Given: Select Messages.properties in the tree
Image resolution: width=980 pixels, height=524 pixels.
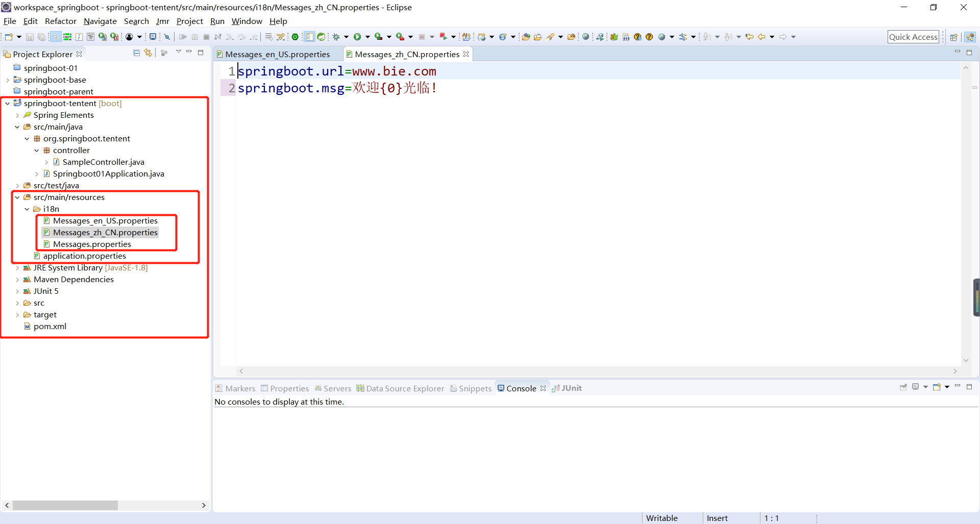Looking at the screenshot, I should pyautogui.click(x=92, y=244).
